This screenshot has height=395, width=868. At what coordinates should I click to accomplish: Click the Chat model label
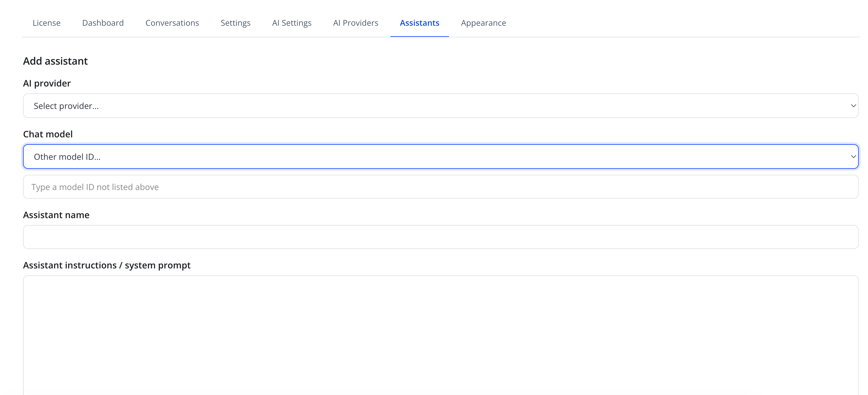(48, 134)
